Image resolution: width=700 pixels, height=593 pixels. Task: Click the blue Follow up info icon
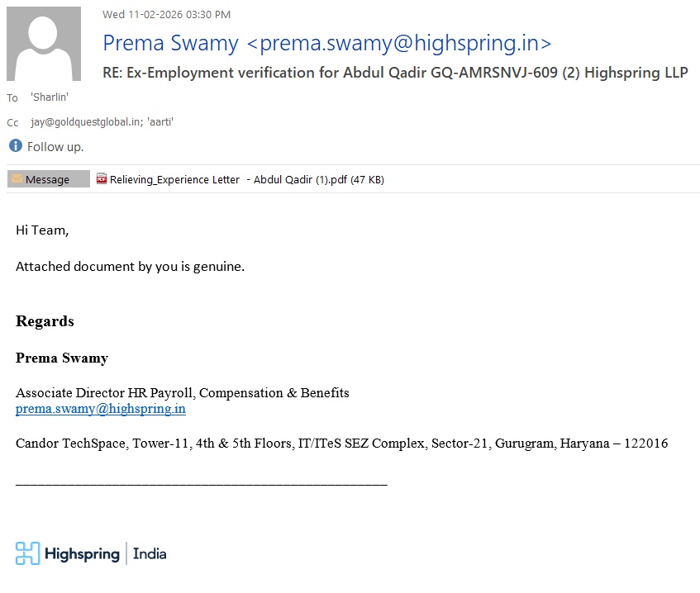pos(16,145)
